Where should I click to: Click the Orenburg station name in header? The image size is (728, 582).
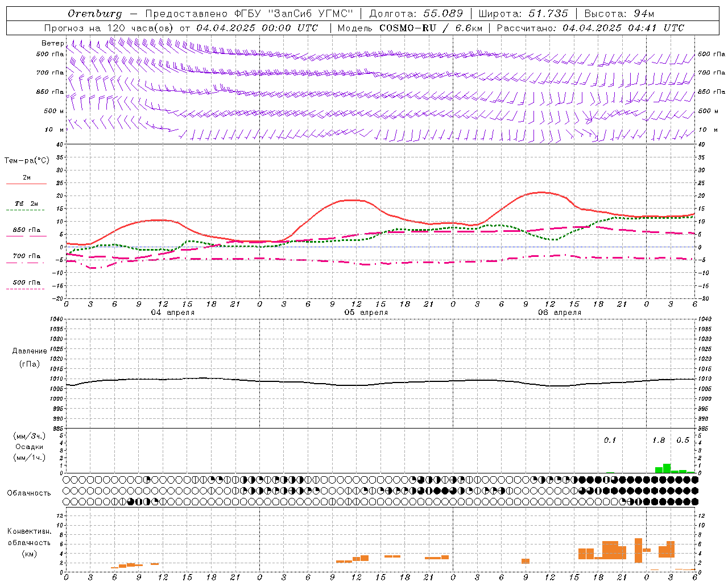[x=94, y=14]
